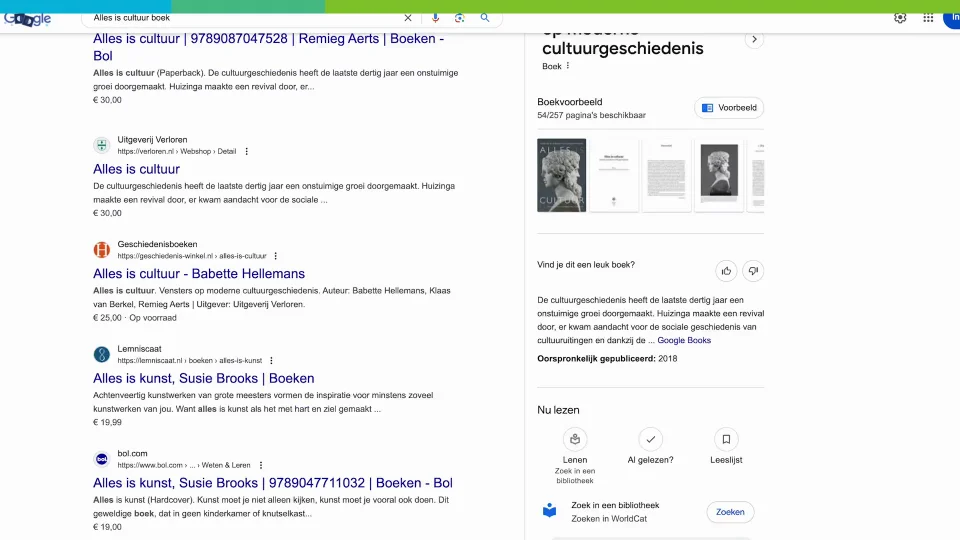Open options for Uitgeverij Verloren result
This screenshot has width=960, height=540.
pos(247,151)
